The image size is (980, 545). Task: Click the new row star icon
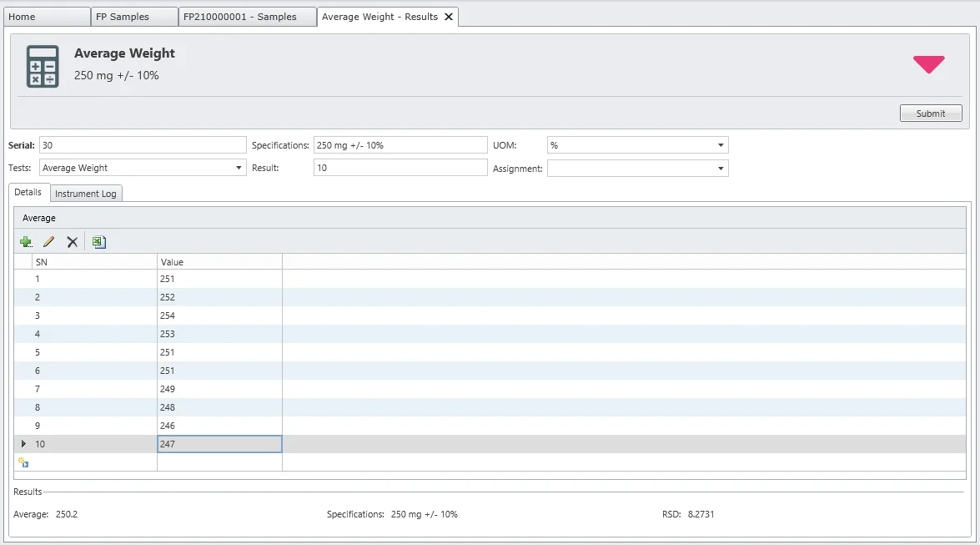[x=23, y=462]
